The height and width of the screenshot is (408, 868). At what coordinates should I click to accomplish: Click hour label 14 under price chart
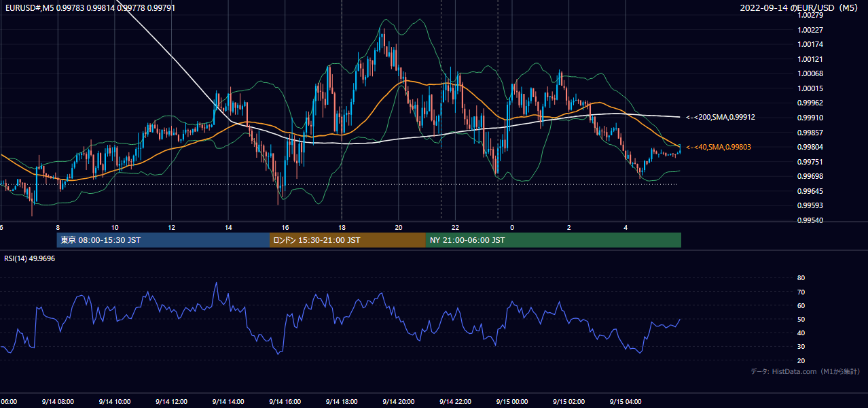coord(228,227)
